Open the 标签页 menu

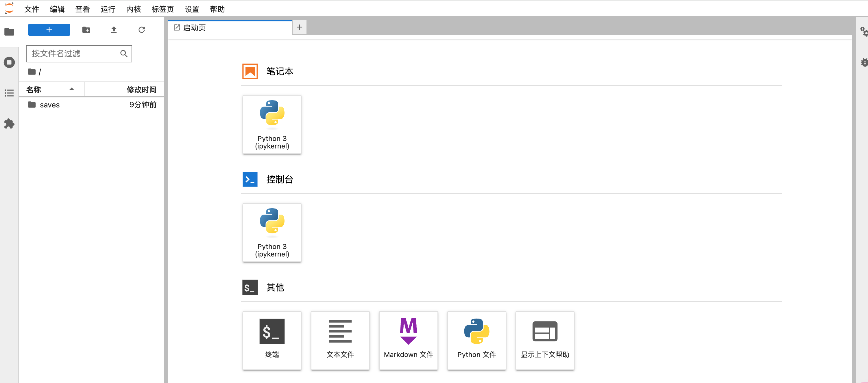[163, 9]
